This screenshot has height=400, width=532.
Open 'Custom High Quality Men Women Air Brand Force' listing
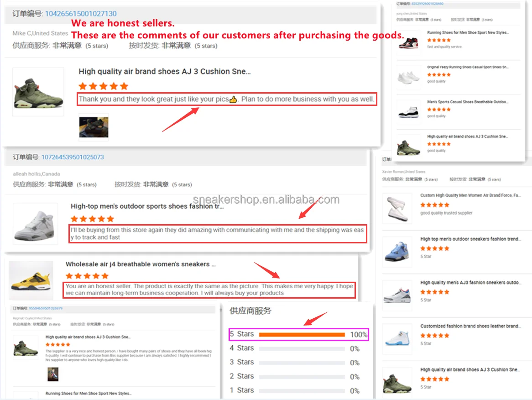(469, 195)
